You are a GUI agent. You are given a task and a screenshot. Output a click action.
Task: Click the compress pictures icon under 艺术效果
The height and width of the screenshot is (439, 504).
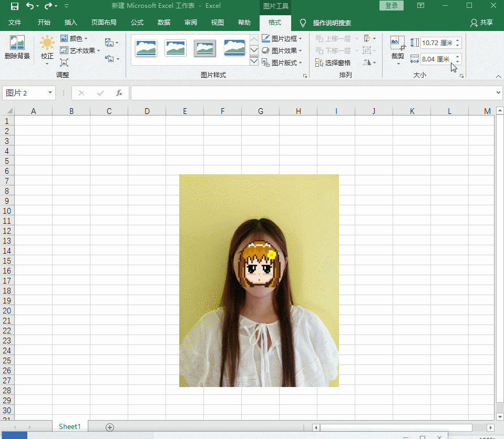[x=64, y=62]
